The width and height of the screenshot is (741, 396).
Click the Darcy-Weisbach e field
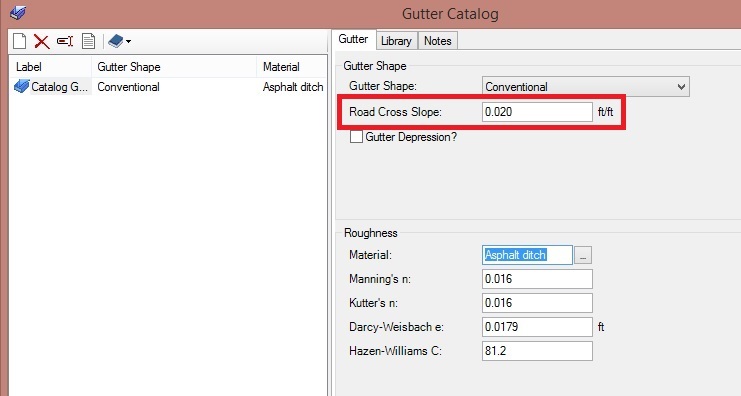pyautogui.click(x=537, y=327)
